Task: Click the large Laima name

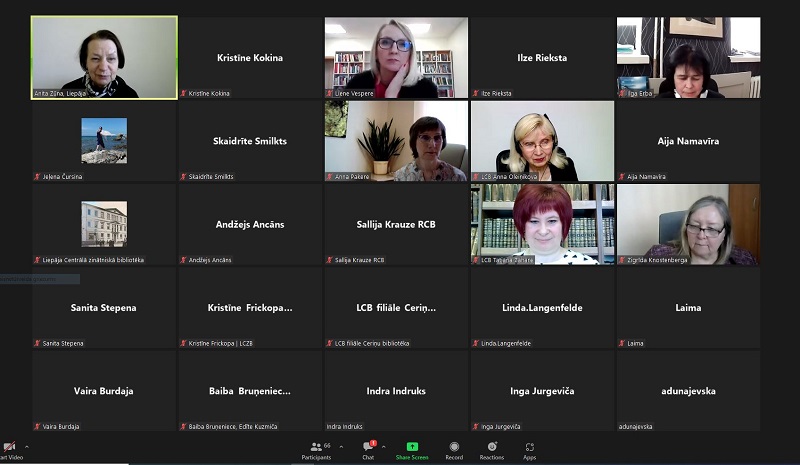Action: pos(688,307)
